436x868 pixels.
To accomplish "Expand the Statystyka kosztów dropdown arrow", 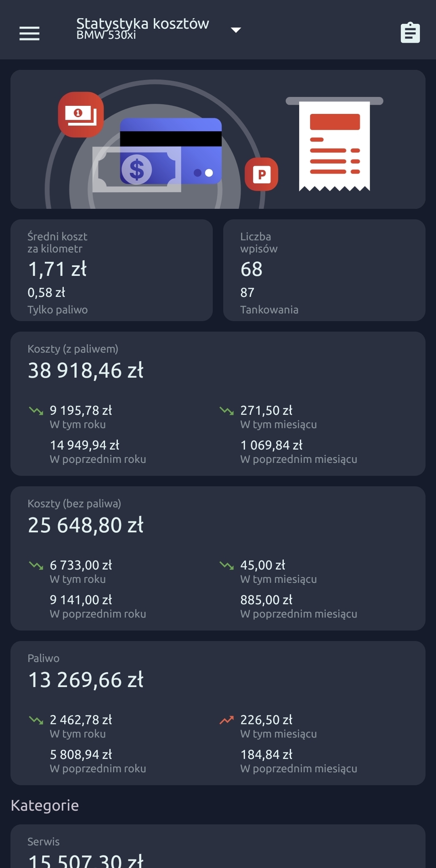I will [x=236, y=30].
